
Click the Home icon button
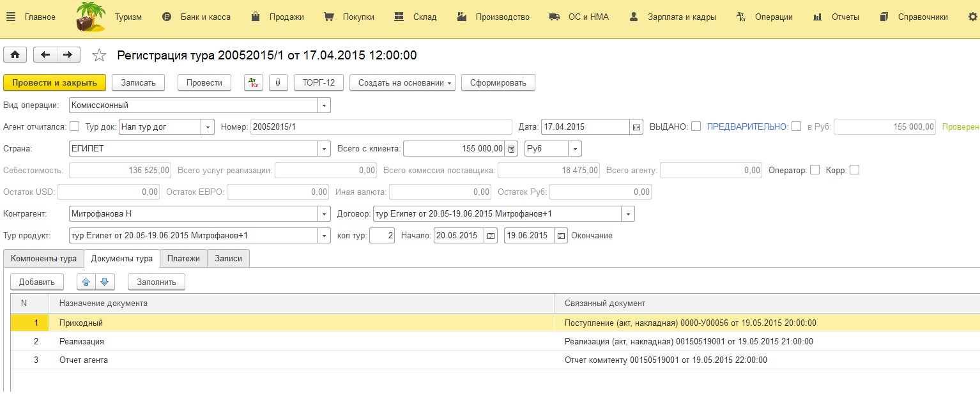coord(15,55)
